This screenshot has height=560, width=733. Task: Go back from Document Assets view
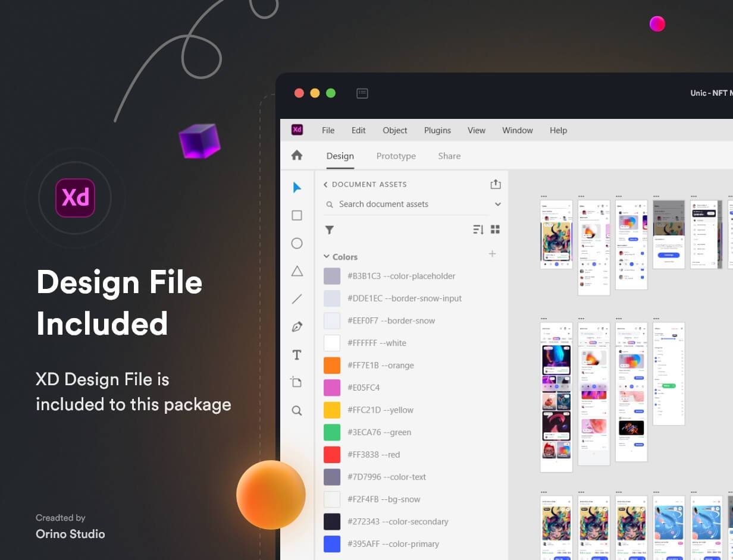(325, 184)
